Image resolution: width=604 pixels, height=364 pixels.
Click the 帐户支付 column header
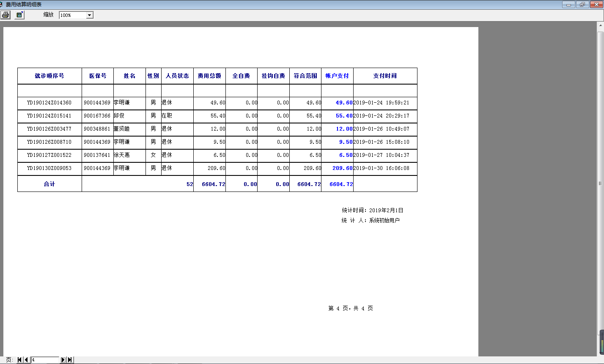click(x=337, y=76)
